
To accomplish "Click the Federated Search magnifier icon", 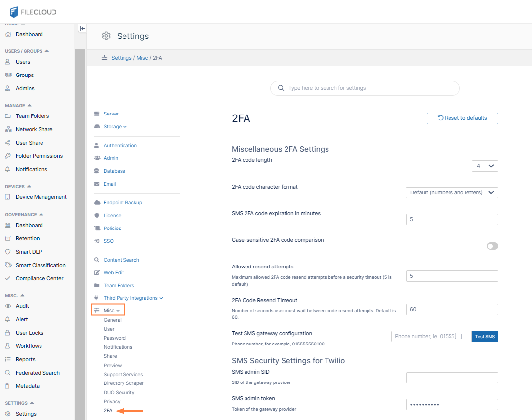I will pyautogui.click(x=8, y=373).
